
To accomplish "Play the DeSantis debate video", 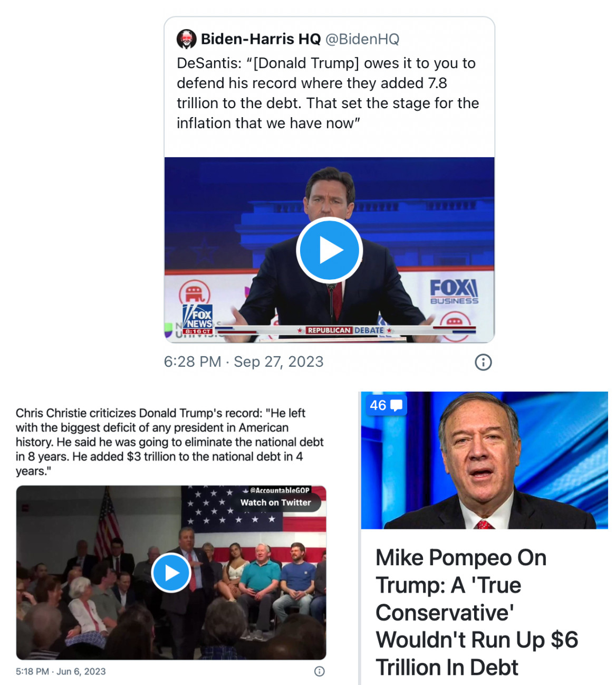I will (x=329, y=250).
